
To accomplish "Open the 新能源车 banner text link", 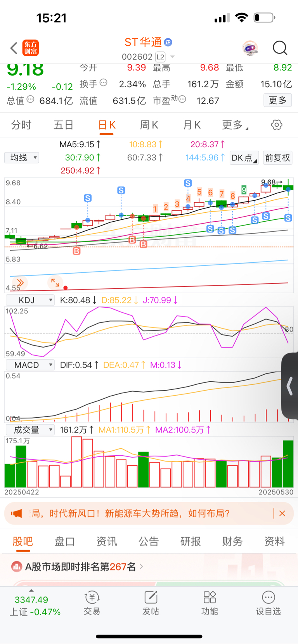I will click(130, 513).
